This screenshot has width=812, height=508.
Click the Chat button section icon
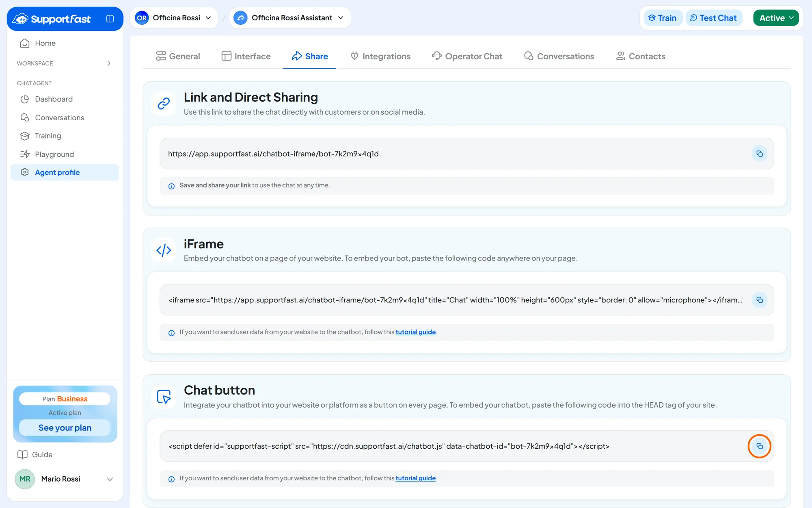coord(164,397)
